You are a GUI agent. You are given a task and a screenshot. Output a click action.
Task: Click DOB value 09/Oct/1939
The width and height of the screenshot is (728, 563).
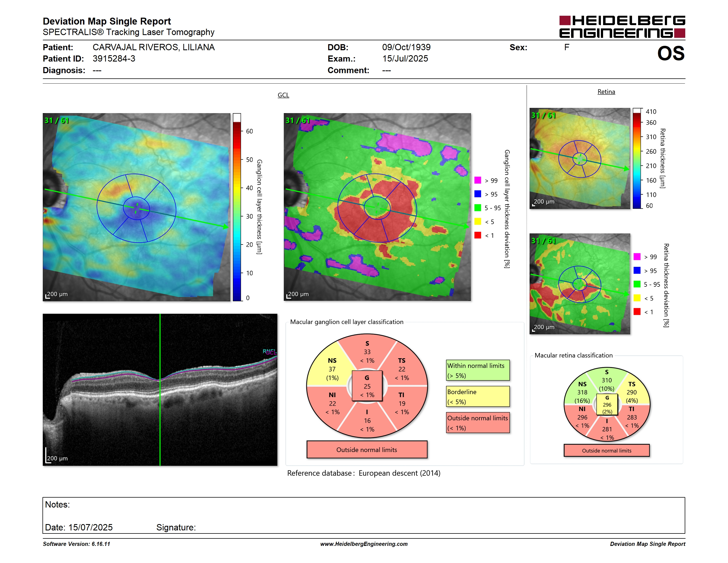(x=406, y=47)
